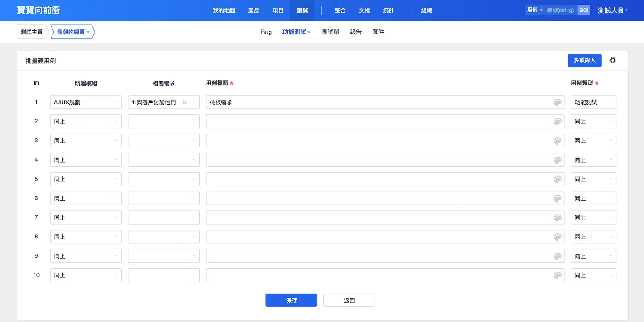Open the 文檔 menu
This screenshot has width=644, height=322.
[364, 11]
